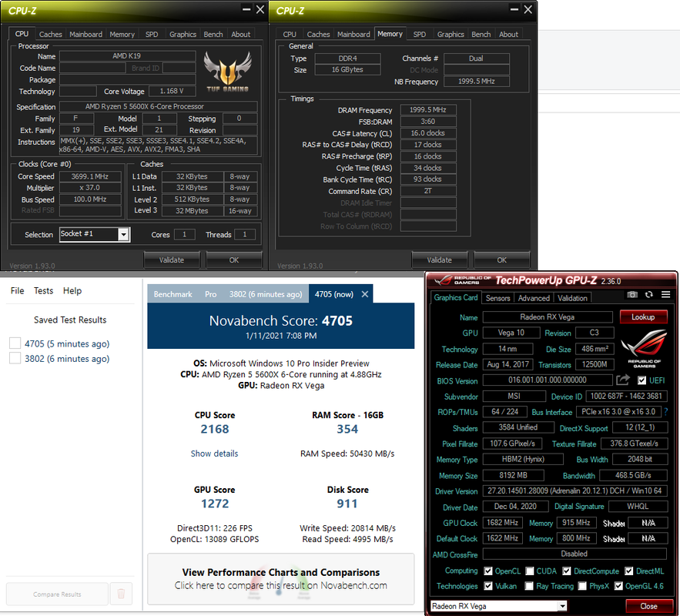The image size is (680, 616).
Task: Open SPD tab in left CPU-Z window
Action: point(152,34)
